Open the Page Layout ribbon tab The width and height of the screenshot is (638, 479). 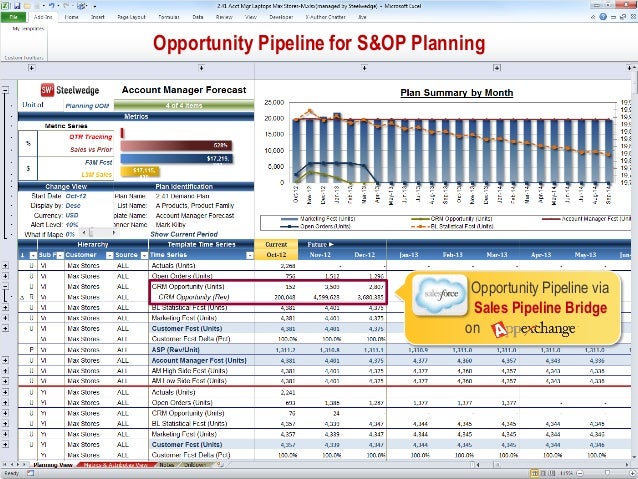(131, 17)
